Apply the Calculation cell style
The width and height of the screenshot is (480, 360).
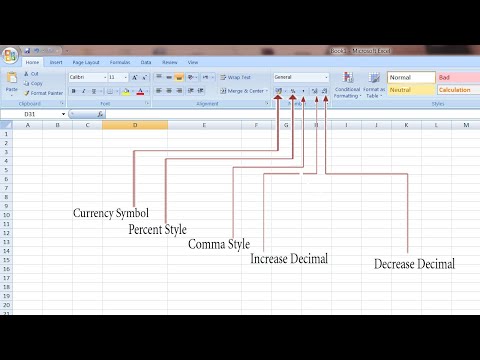[x=459, y=90]
